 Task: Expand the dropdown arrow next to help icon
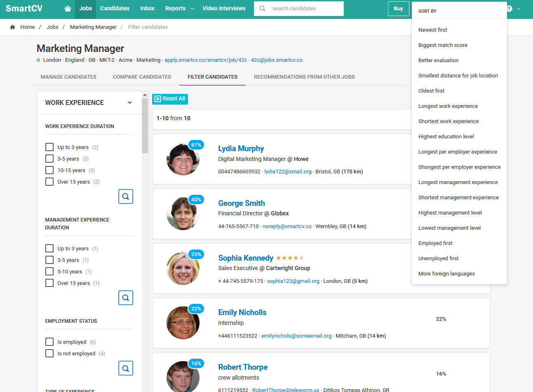(519, 9)
